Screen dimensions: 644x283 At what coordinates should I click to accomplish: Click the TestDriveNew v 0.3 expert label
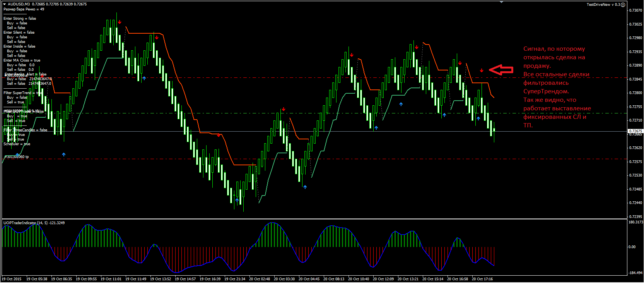click(603, 5)
